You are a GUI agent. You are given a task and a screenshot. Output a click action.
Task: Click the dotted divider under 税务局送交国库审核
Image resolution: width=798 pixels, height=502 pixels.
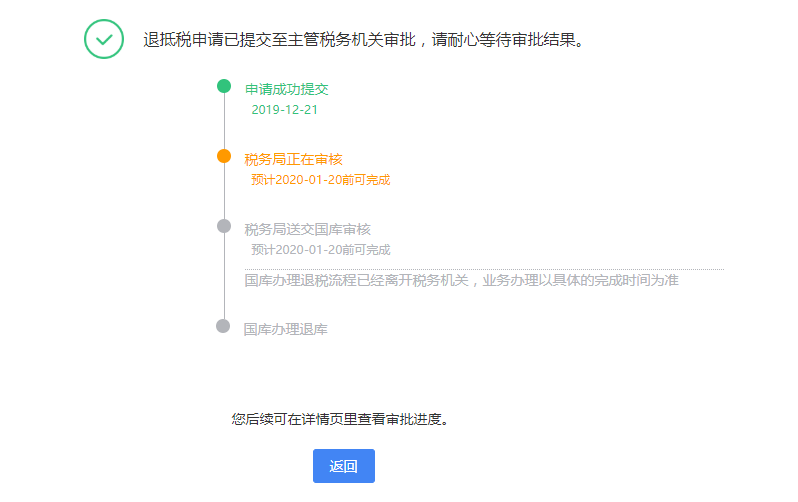(x=484, y=269)
